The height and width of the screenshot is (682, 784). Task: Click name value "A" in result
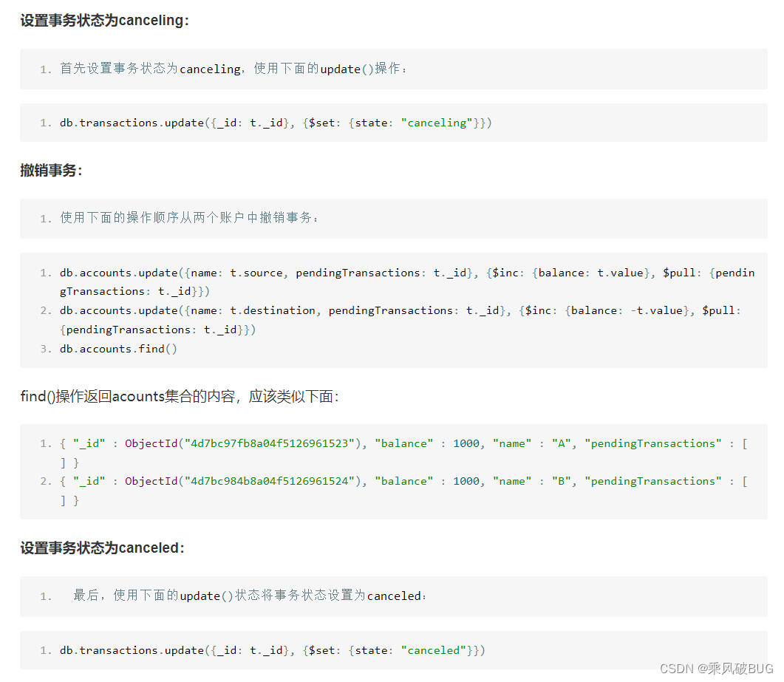click(562, 443)
